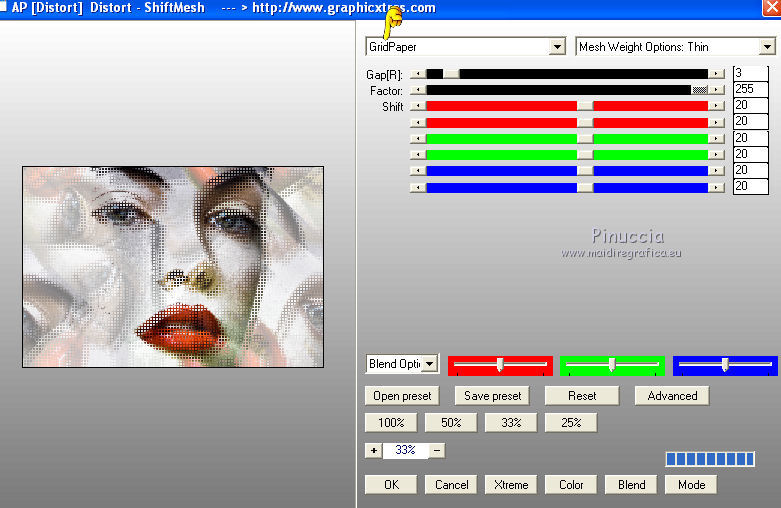Zoom out with the minus button
This screenshot has width=781, height=508.
pos(437,450)
